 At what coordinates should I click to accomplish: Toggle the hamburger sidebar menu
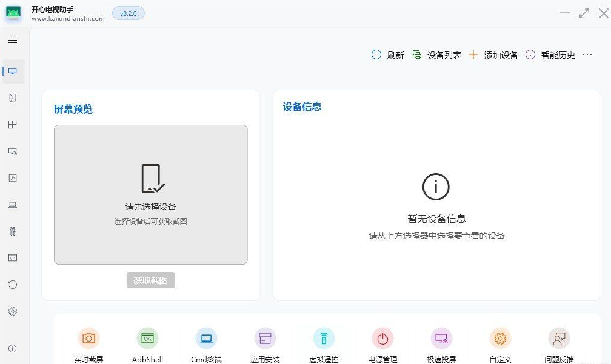(13, 41)
